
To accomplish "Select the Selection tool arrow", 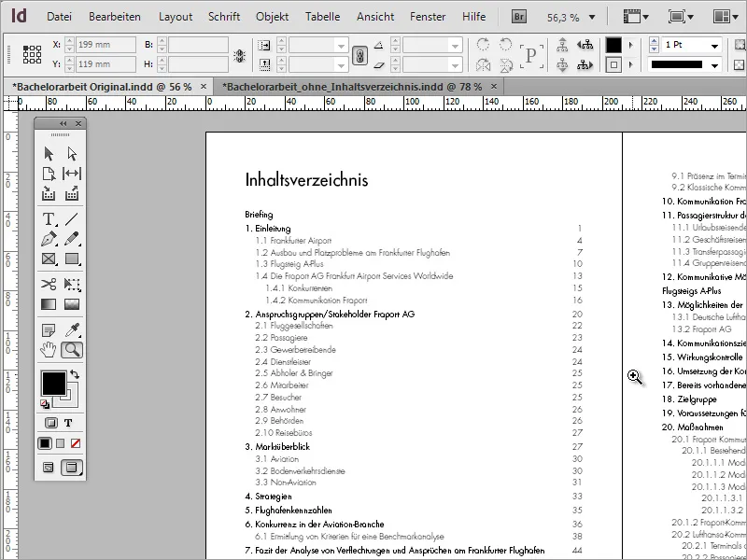I will [49, 153].
